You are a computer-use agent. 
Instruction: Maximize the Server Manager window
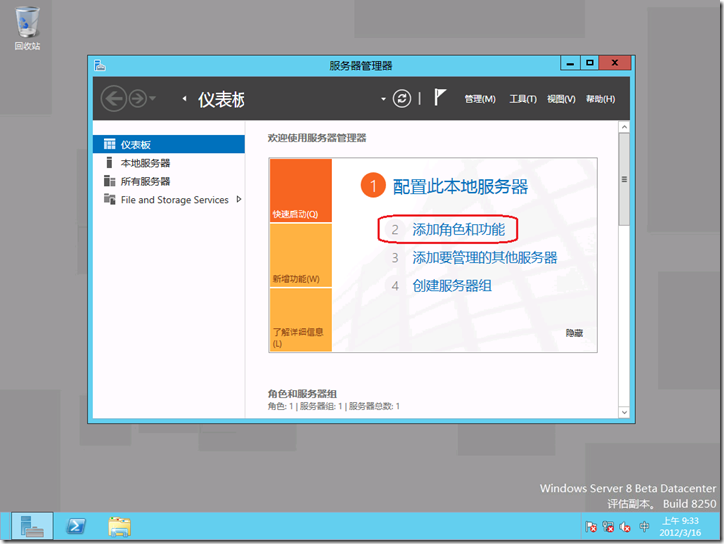(590, 63)
